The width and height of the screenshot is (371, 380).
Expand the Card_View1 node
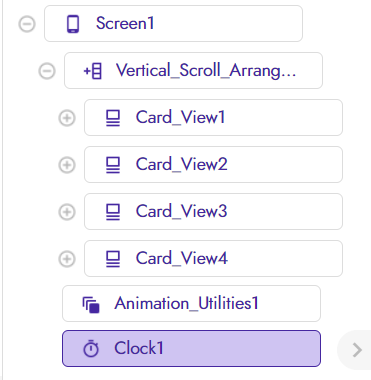pos(67,118)
